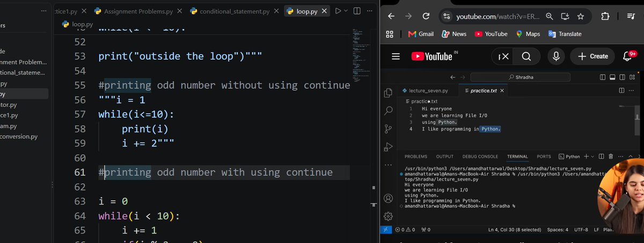Click the Accounts icon in the video's activity bar

[389, 198]
